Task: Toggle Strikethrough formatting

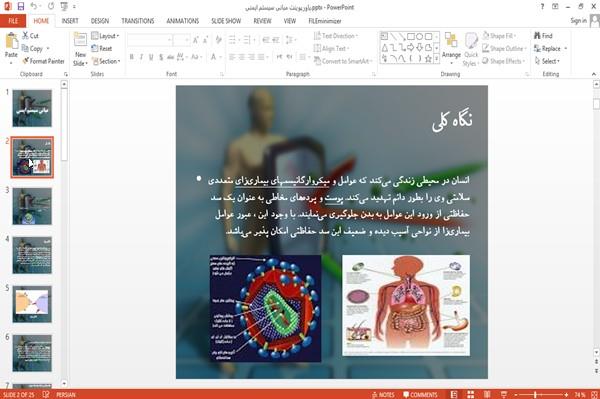Action: (x=170, y=57)
